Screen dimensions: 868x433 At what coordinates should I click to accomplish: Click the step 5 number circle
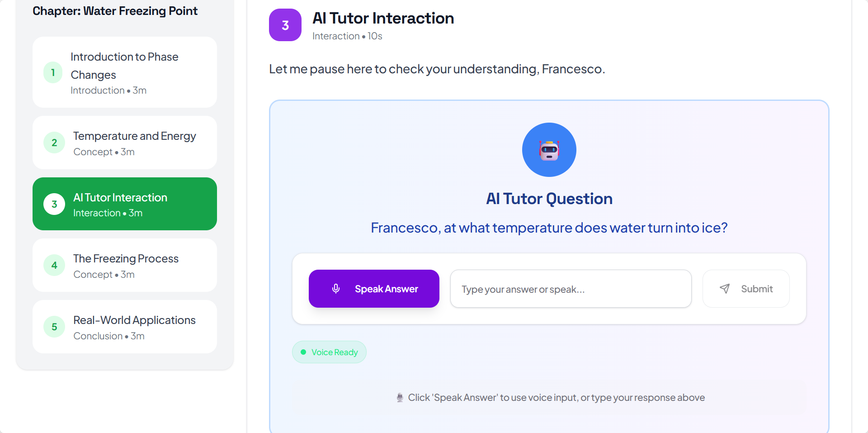54,327
